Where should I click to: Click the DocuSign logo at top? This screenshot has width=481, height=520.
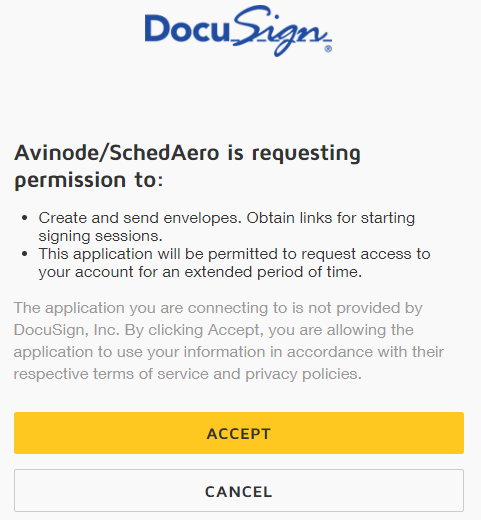click(x=238, y=31)
